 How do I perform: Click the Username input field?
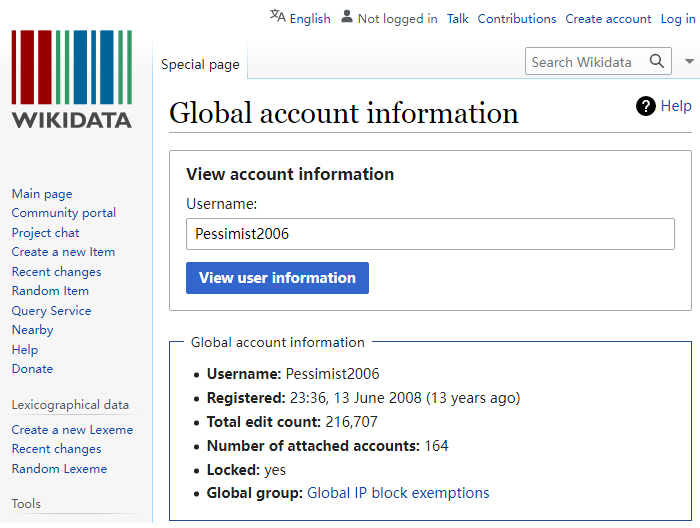pyautogui.click(x=430, y=235)
